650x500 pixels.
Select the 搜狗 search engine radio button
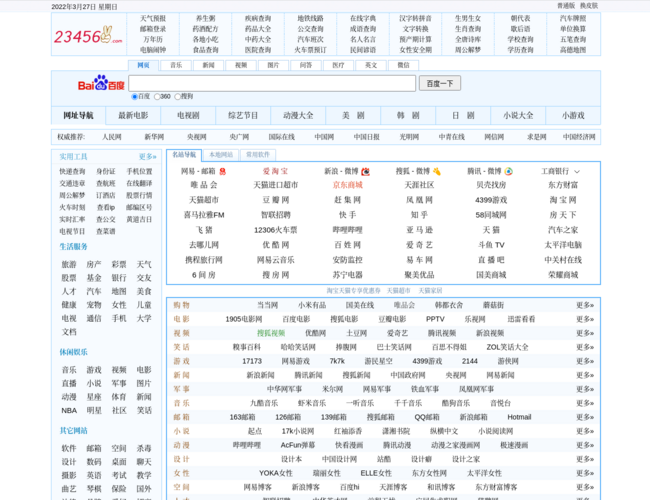pyautogui.click(x=177, y=97)
